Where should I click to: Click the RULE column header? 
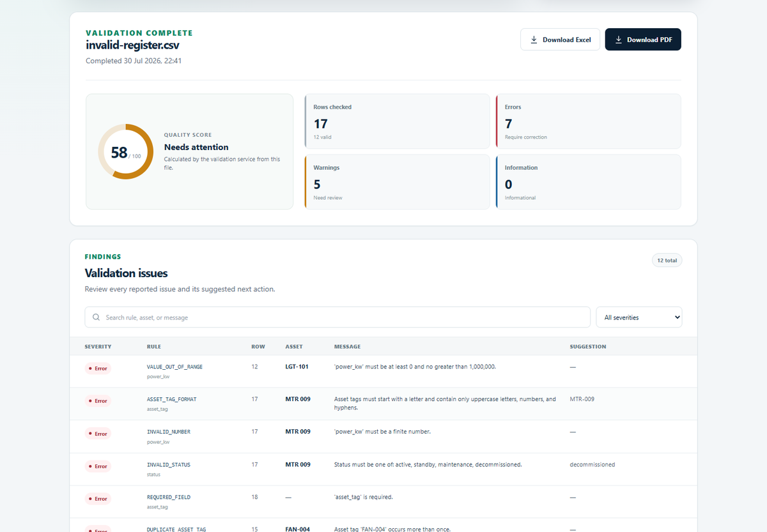154,347
